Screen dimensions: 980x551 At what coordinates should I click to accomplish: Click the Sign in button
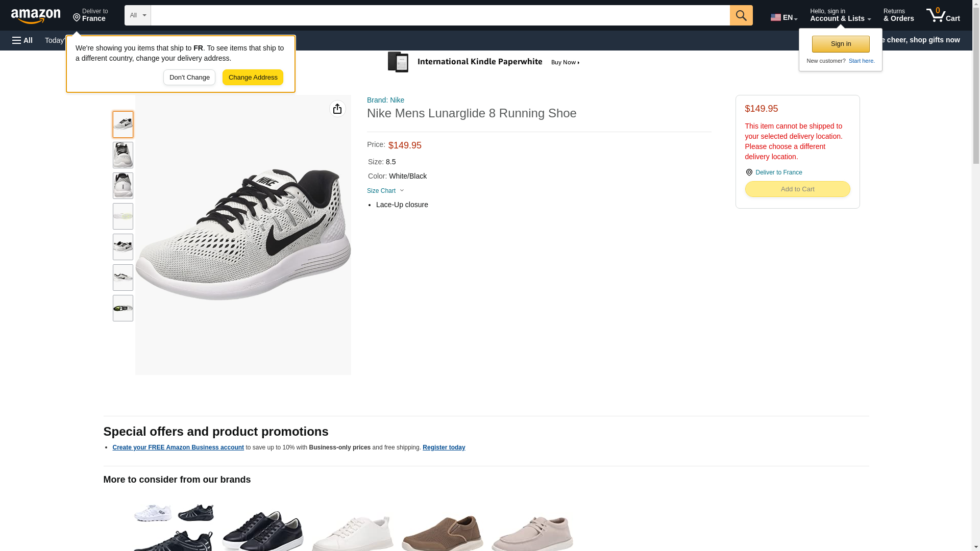click(x=840, y=44)
